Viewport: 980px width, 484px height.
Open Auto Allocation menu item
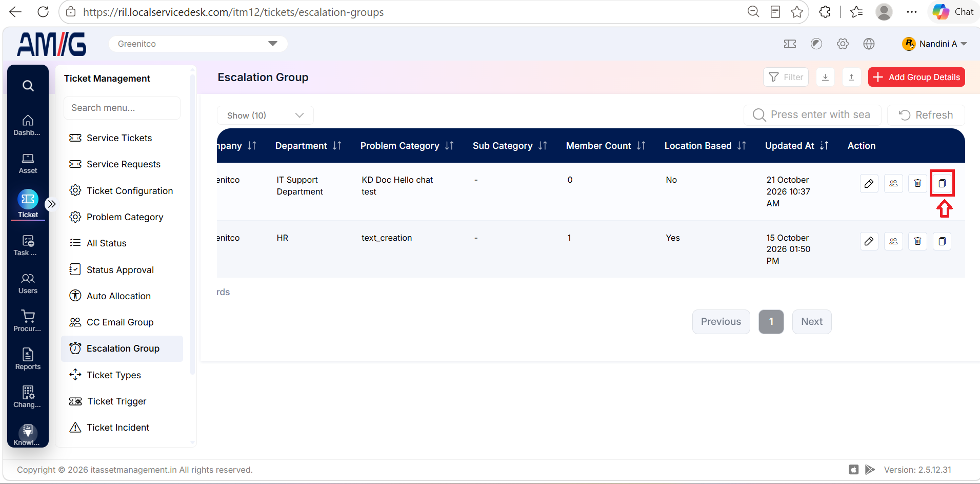(122, 296)
